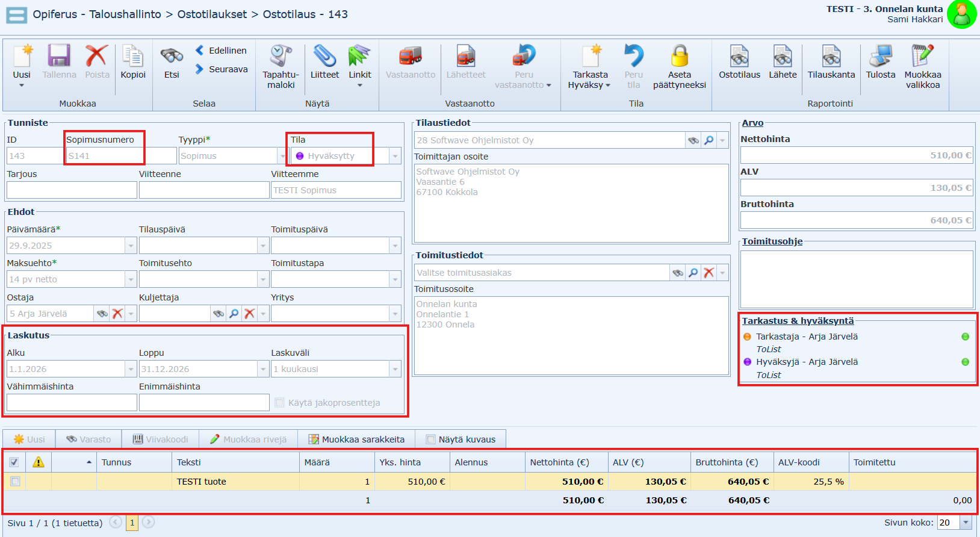Screen dimensions: 980x537
Task: Open the Tilauskanta report
Action: (x=831, y=57)
